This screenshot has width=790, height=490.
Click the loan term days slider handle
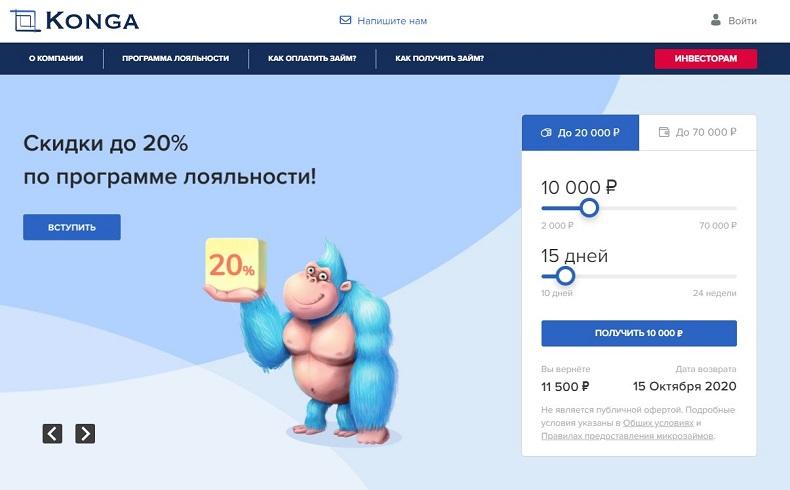[565, 276]
